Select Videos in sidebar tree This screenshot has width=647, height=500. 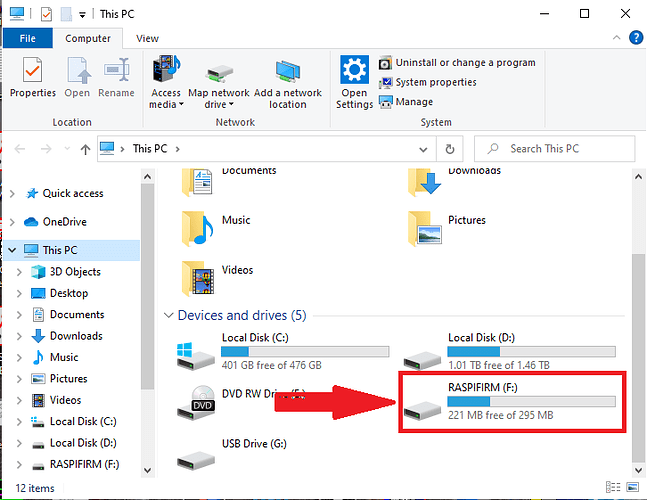tap(65, 400)
